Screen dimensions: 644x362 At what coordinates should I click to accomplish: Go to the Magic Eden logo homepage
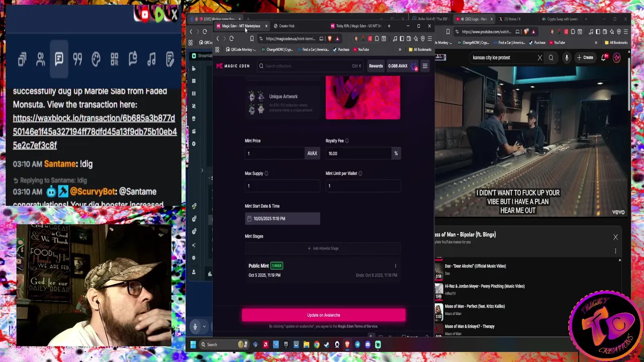point(233,66)
